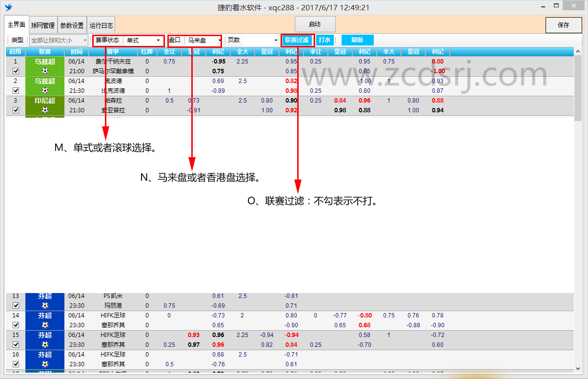
Task: Toggle the enable checkbox for row 14
Action: (16, 325)
